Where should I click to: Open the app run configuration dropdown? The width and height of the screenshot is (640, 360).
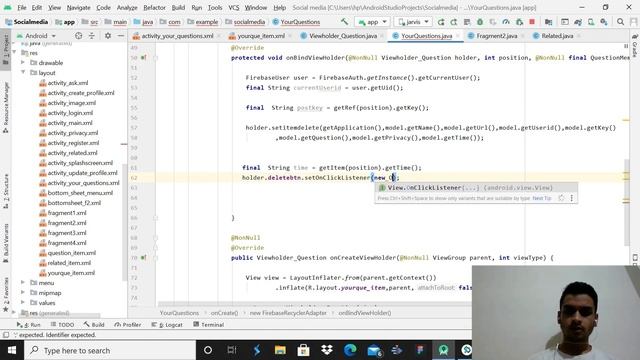[x=372, y=22]
